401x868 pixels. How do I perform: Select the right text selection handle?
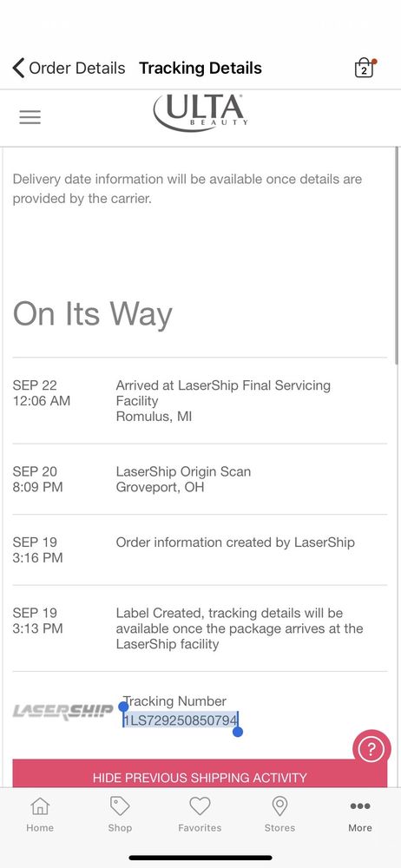[x=238, y=732]
